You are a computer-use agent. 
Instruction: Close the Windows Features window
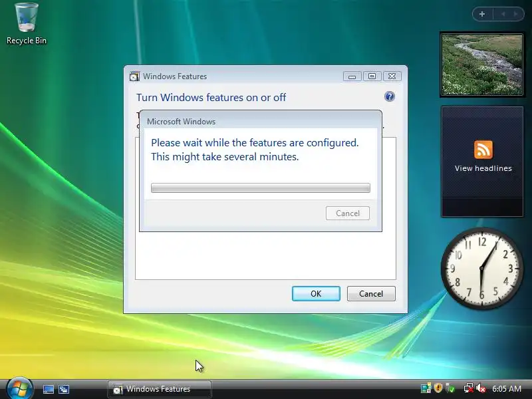pyautogui.click(x=392, y=76)
